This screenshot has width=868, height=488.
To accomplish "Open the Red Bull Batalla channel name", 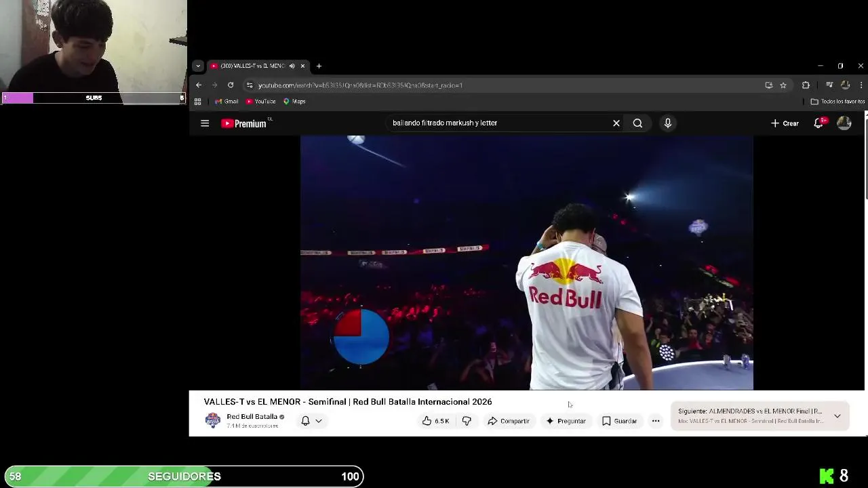I will [x=252, y=417].
